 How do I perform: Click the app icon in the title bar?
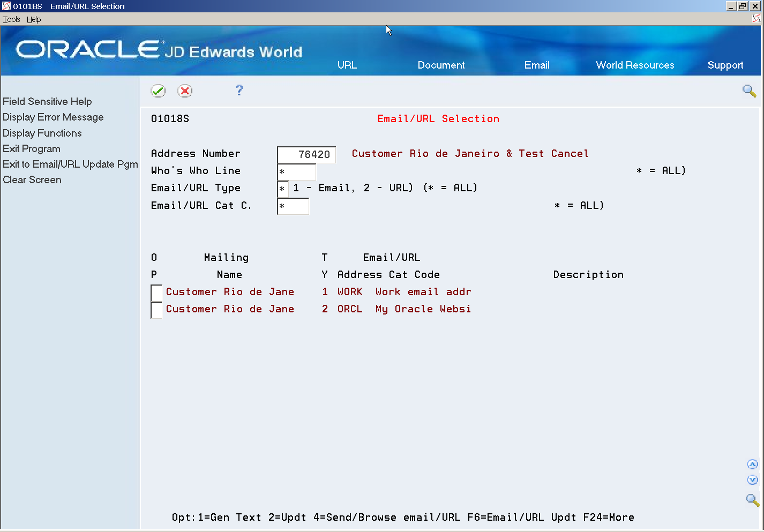click(6, 6)
